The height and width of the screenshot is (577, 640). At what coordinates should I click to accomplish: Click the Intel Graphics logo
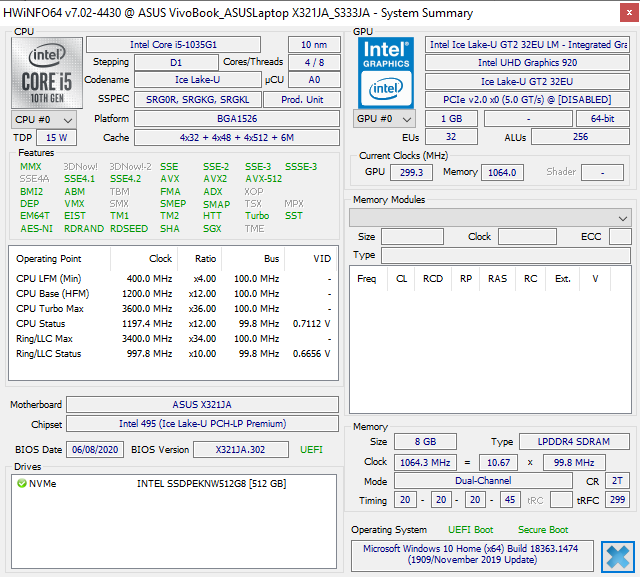384,72
